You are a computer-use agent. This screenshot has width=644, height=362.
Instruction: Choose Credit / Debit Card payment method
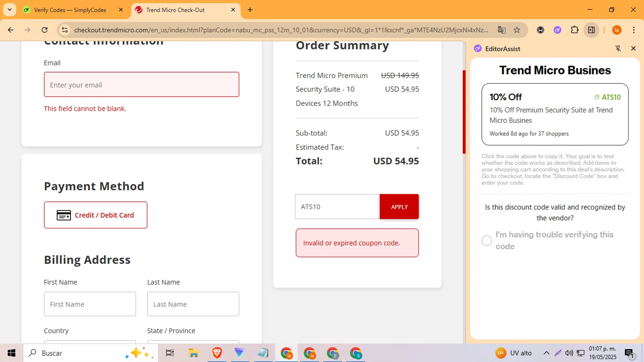(x=95, y=215)
